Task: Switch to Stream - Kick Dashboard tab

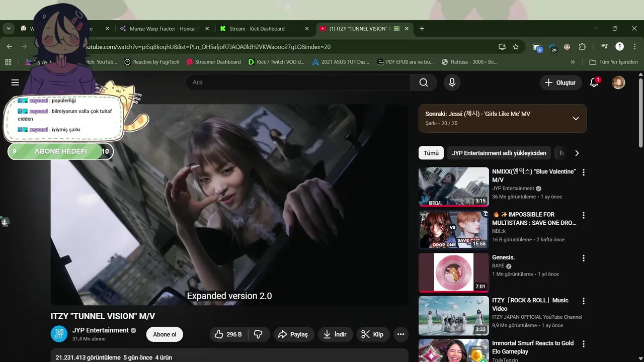Action: point(263,29)
